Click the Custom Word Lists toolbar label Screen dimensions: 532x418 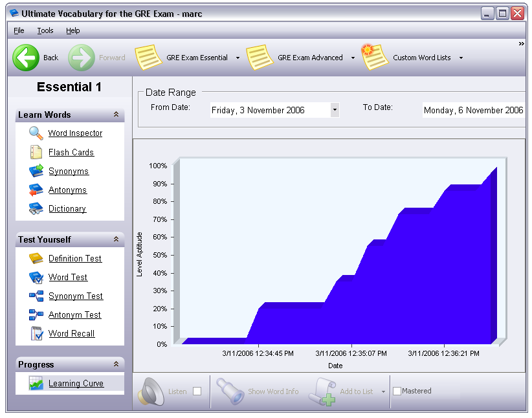click(x=422, y=58)
